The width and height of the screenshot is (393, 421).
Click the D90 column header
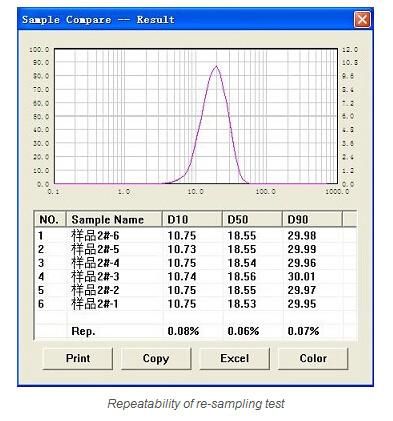(312, 219)
